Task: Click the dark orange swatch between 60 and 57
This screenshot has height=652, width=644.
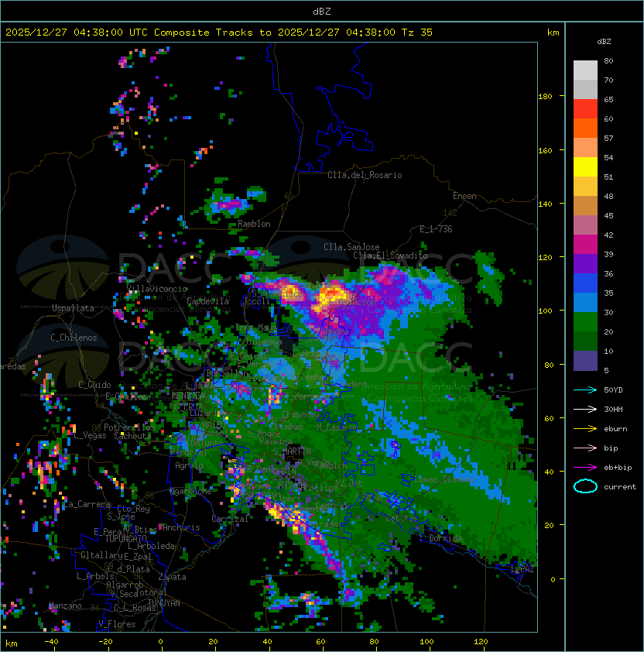Action: pos(585,129)
